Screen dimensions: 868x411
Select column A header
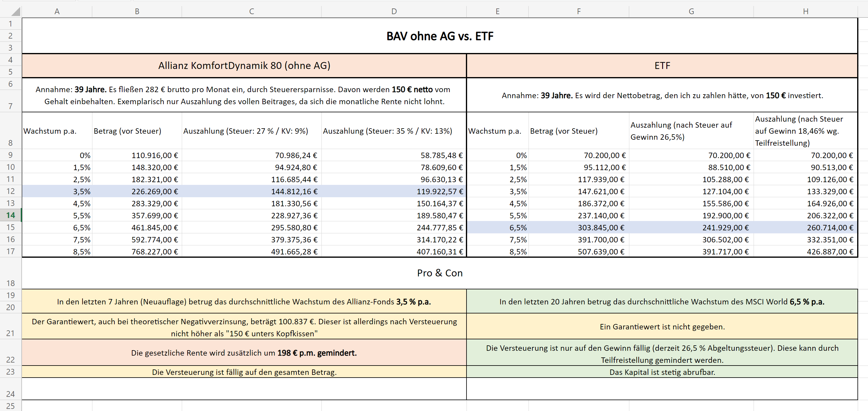[x=57, y=11]
